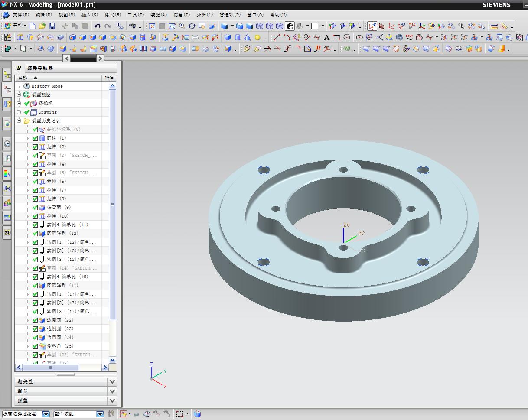Click the yellow Sphere primitive icon

[257, 38]
